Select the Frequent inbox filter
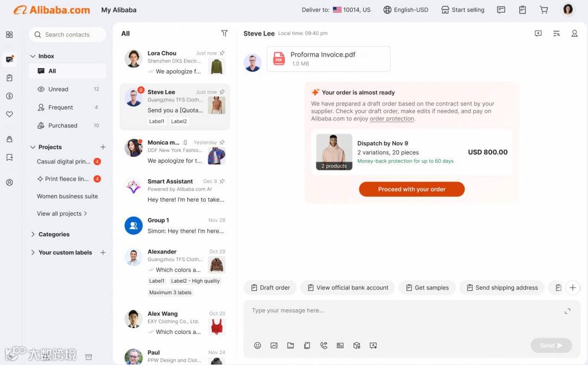The image size is (588, 365). pyautogui.click(x=68, y=107)
